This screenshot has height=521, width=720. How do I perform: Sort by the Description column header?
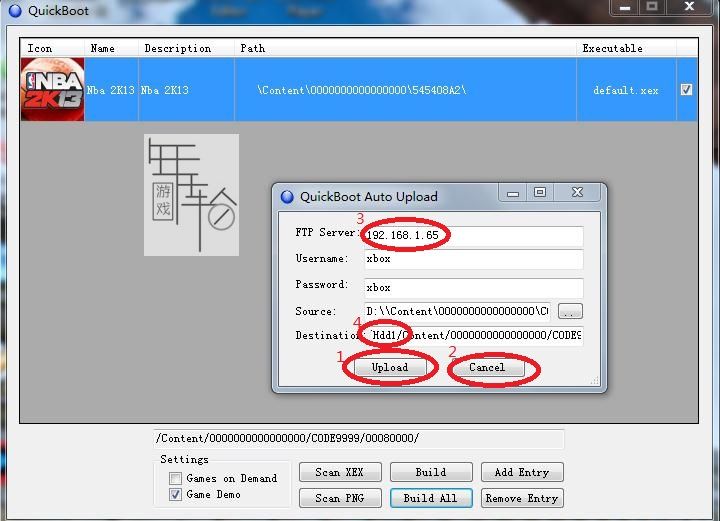pos(186,48)
